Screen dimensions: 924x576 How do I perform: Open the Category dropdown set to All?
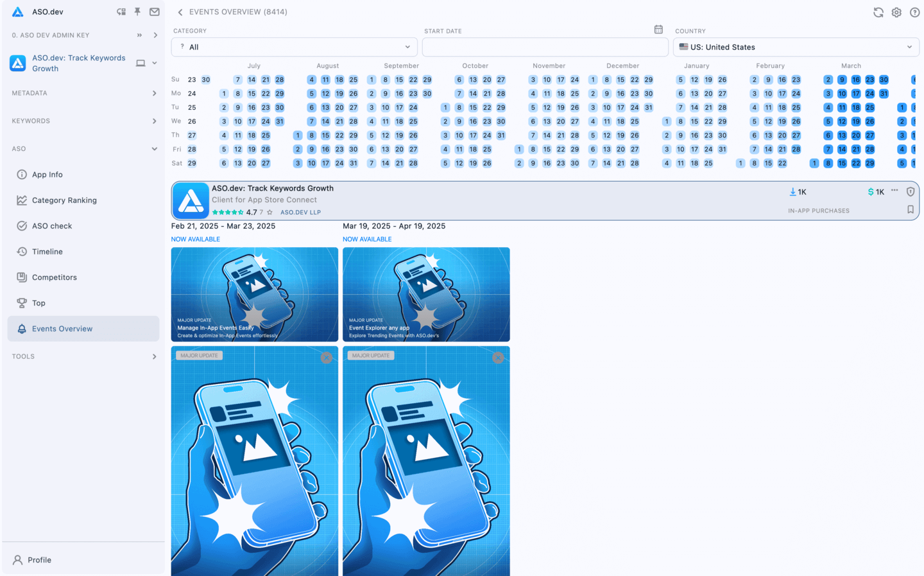pos(293,46)
